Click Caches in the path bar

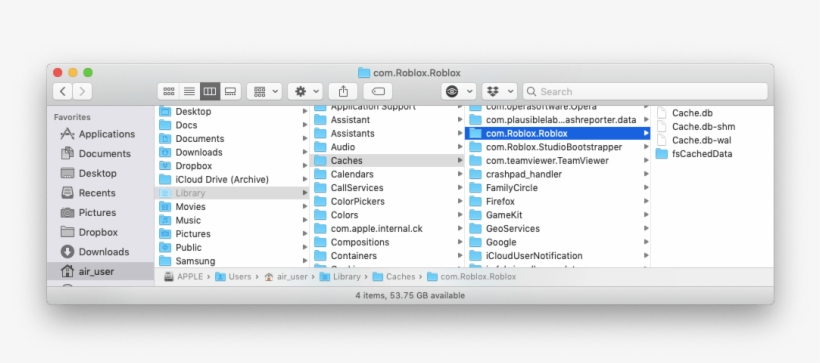point(394,277)
